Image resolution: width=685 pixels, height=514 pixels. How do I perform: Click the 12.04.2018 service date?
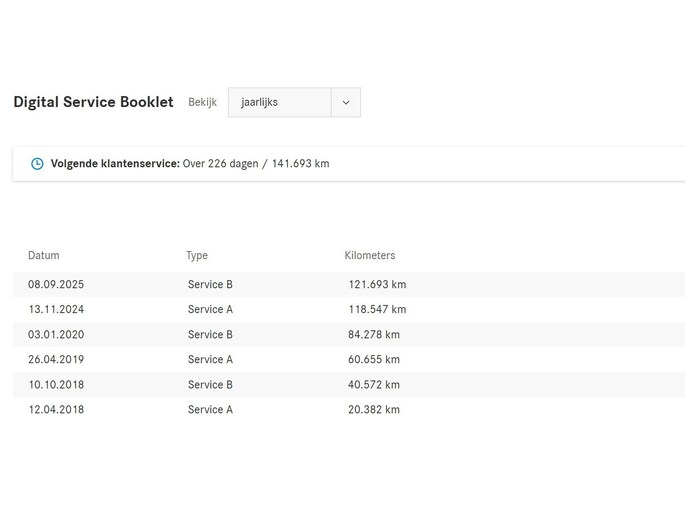(56, 409)
